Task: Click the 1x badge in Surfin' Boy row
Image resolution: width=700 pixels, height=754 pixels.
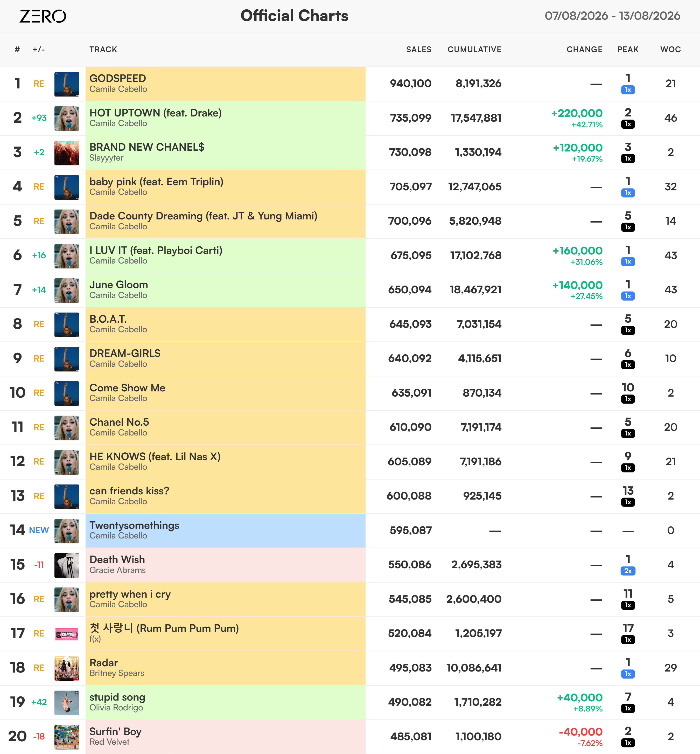Action: point(628,743)
